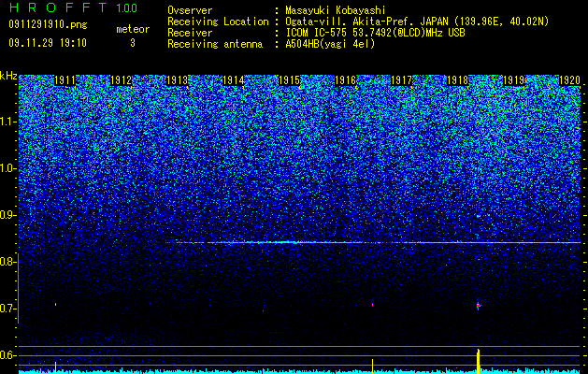Image resolution: width=588 pixels, height=374 pixels.
Task: Click the 1920 time marker label
Action: pyautogui.click(x=569, y=80)
